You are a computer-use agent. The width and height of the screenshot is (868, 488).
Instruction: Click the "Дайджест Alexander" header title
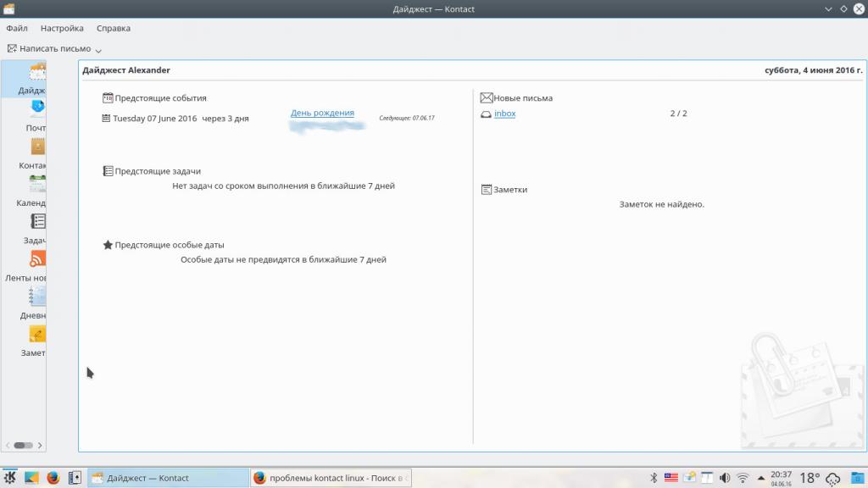tap(126, 70)
